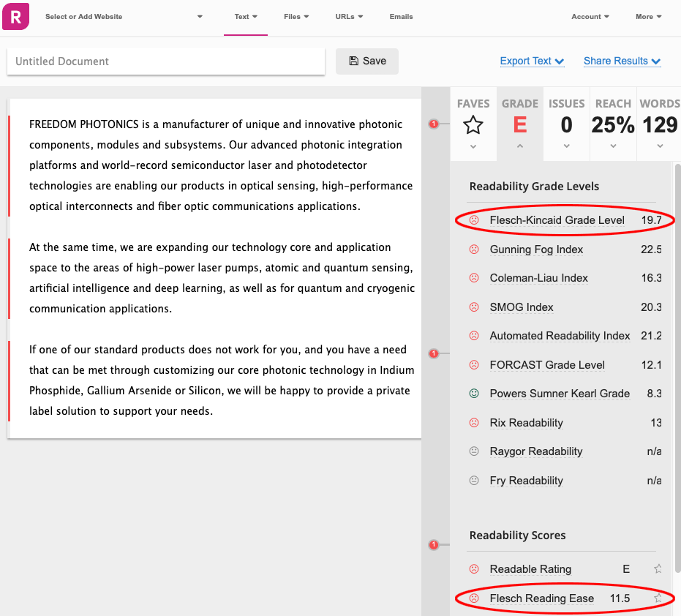Click the sad face beside Rix Readability
Screen dimensions: 681x616
(x=474, y=423)
